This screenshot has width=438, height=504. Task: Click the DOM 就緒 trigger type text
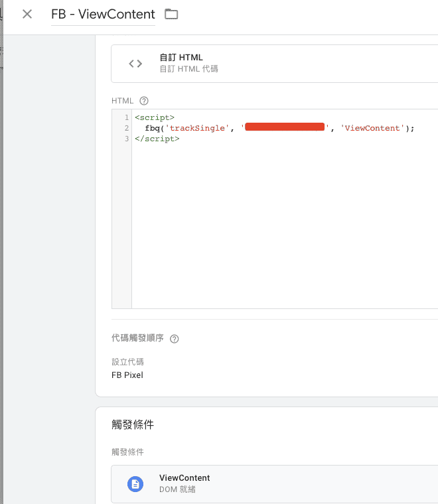pos(177,489)
